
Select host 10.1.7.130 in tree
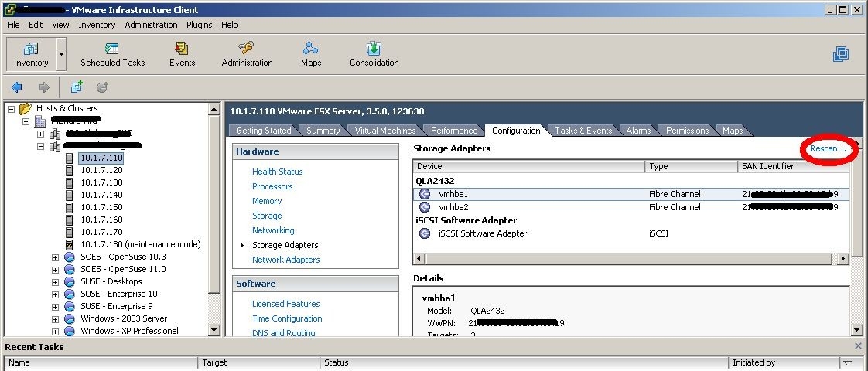coord(102,182)
